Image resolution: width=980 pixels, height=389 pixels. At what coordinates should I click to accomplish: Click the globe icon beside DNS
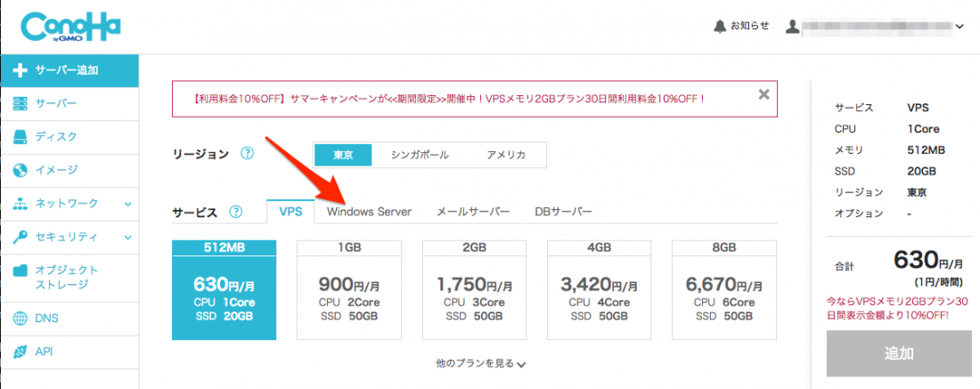click(x=20, y=319)
